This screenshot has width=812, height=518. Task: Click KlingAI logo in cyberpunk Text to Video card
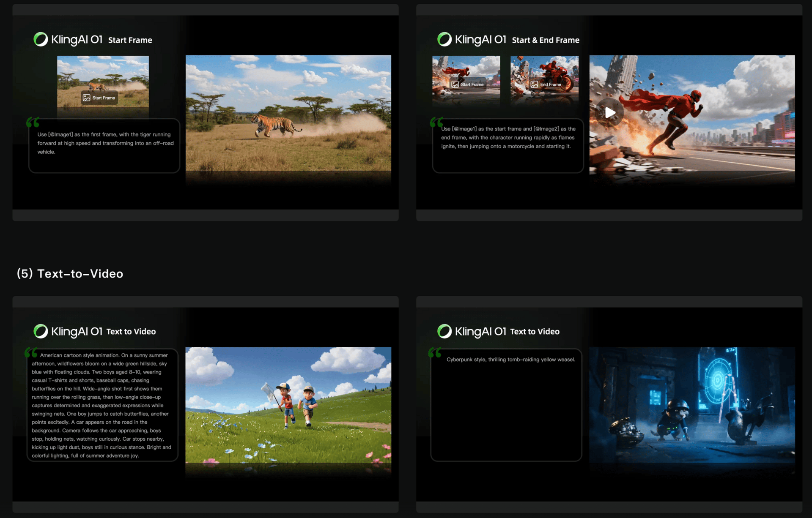[444, 331]
